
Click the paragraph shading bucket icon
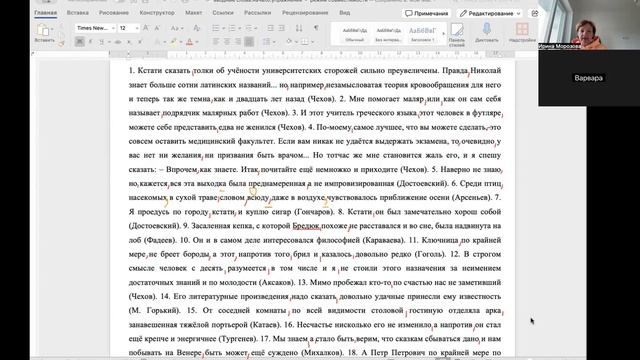pyautogui.click(x=289, y=42)
